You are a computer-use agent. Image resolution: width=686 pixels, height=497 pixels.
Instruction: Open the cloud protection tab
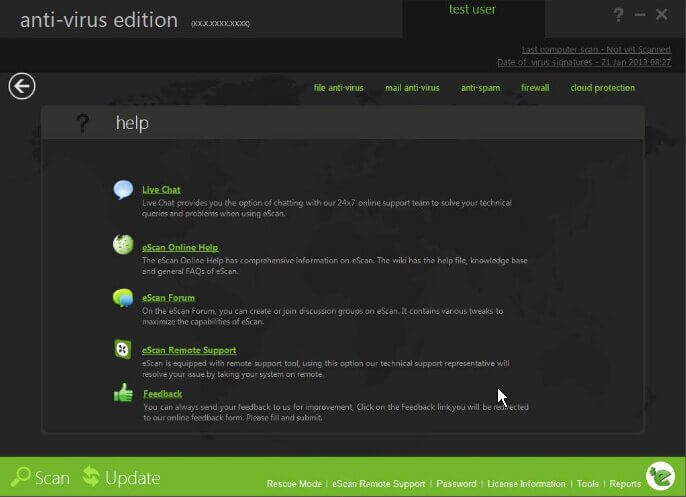click(x=602, y=88)
